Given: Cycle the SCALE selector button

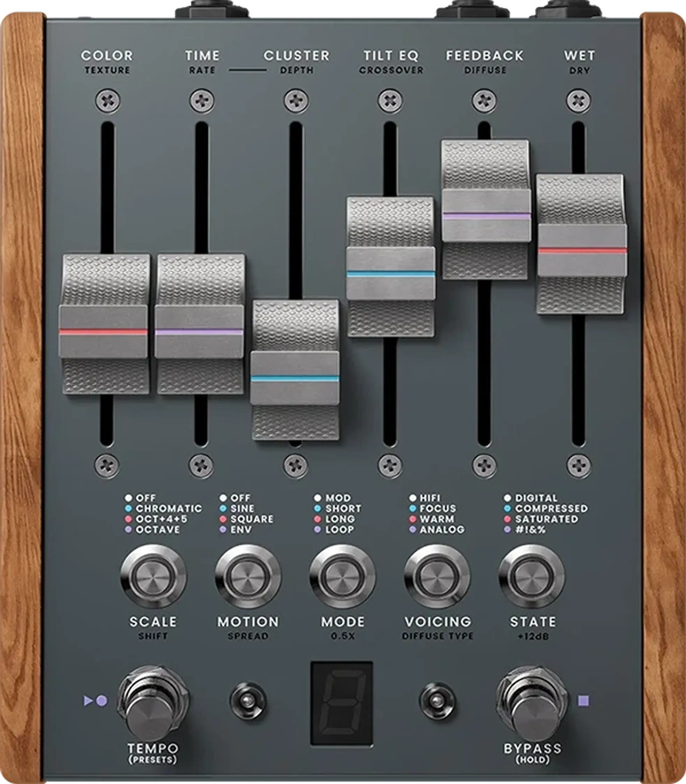Looking at the screenshot, I should click(x=153, y=576).
